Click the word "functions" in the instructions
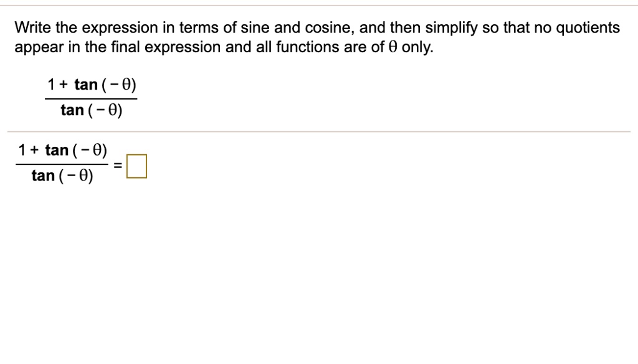Screen dimensions: 638x364 (308, 47)
